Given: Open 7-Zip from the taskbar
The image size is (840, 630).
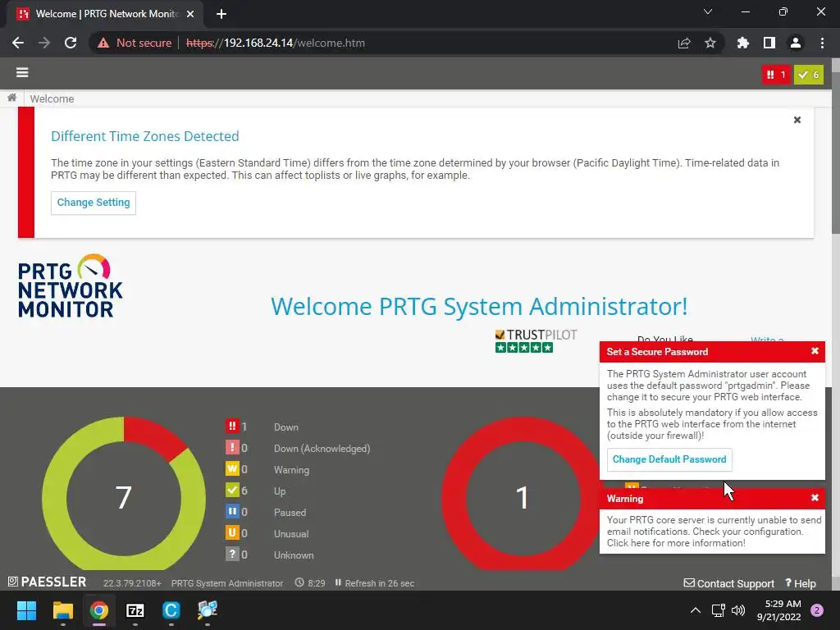Looking at the screenshot, I should point(135,610).
